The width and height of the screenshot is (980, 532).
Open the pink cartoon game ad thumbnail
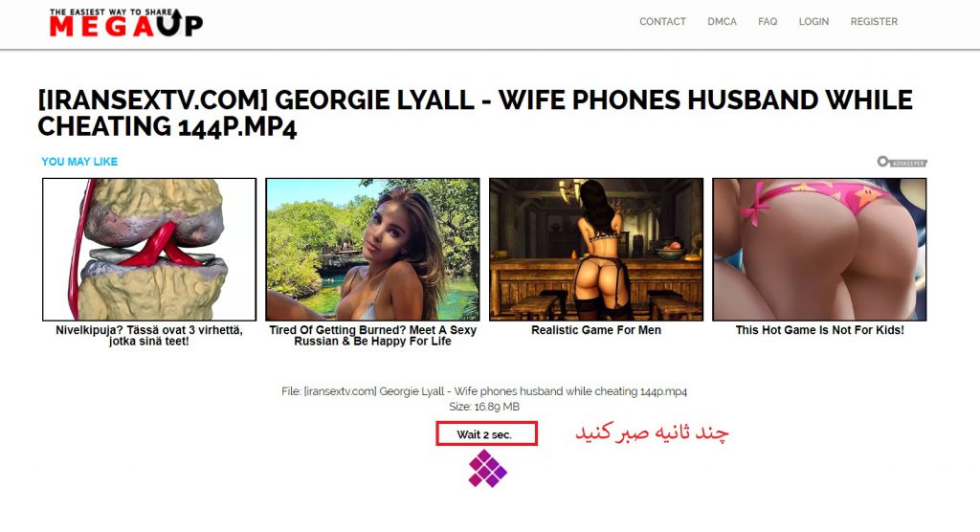(x=819, y=250)
